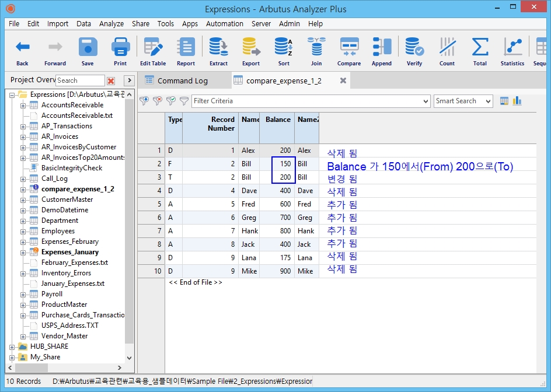551x392 pixels.
Task: Click the filter icon with red X
Action: pyautogui.click(x=158, y=101)
